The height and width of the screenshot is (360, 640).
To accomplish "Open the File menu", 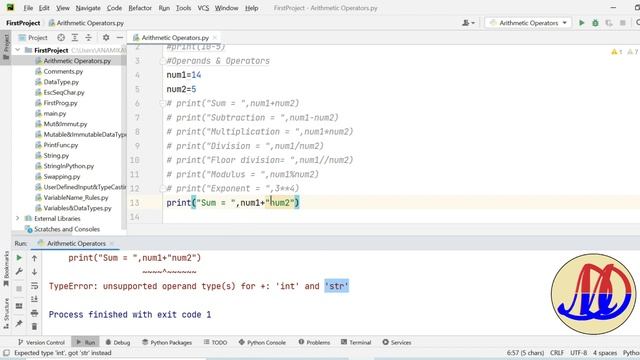I will click(x=28, y=8).
